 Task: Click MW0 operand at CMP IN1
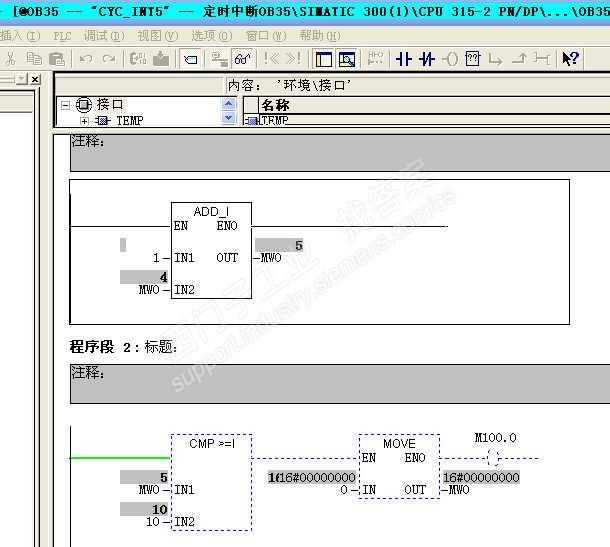(x=149, y=489)
